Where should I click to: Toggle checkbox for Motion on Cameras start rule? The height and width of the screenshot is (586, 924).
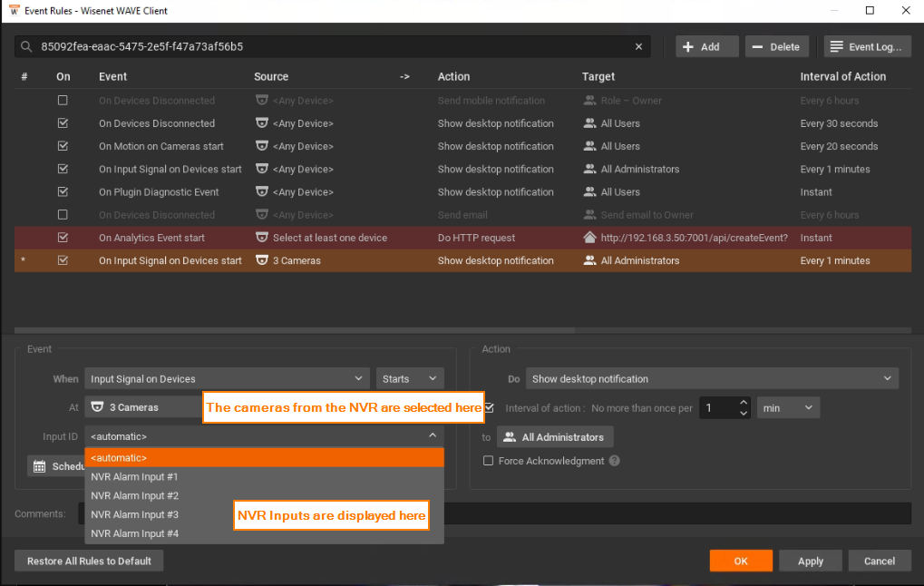(63, 146)
